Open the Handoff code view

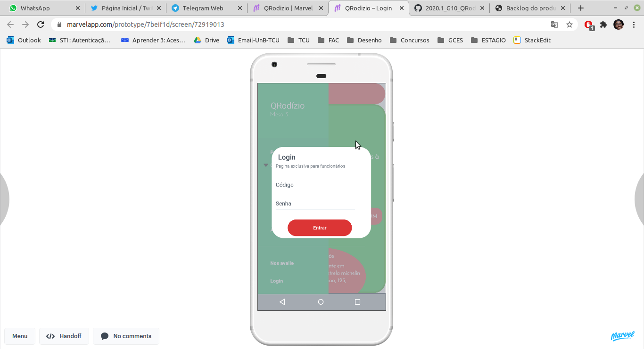(64, 336)
